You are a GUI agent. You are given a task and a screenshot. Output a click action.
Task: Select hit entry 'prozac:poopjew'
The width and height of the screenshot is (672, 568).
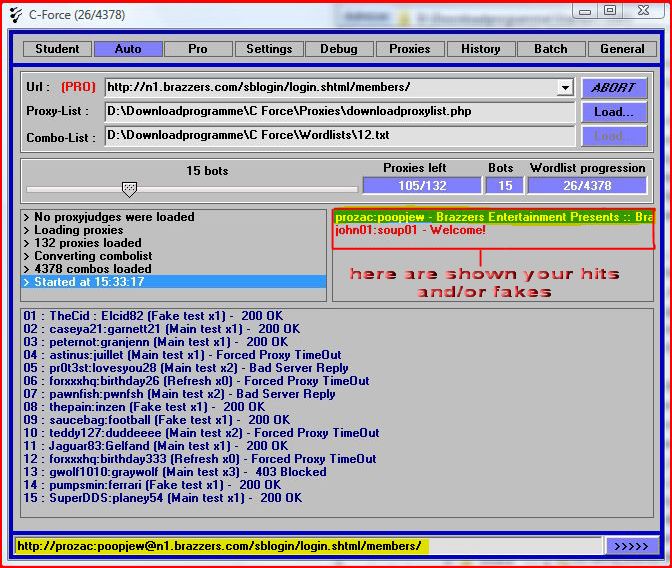click(494, 217)
